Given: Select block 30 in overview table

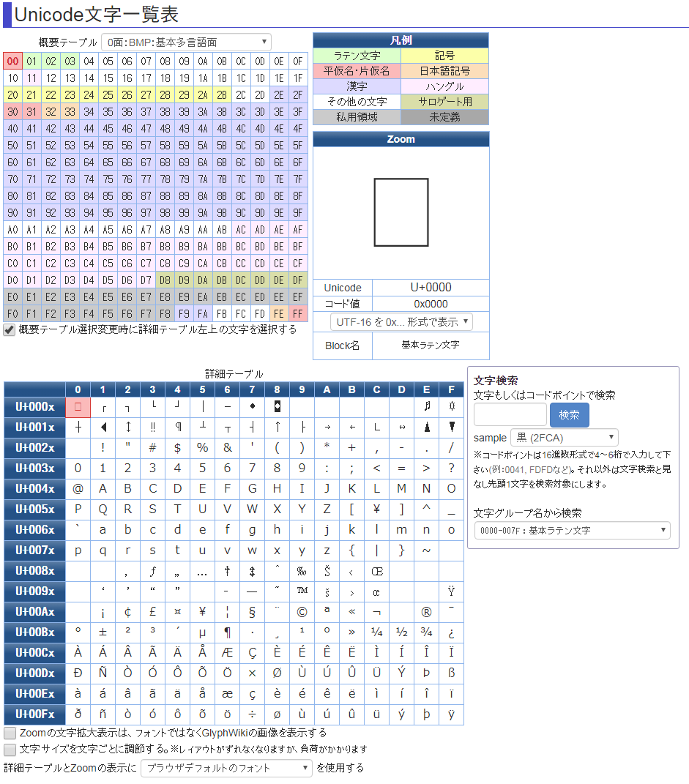Looking at the screenshot, I should coord(12,112).
